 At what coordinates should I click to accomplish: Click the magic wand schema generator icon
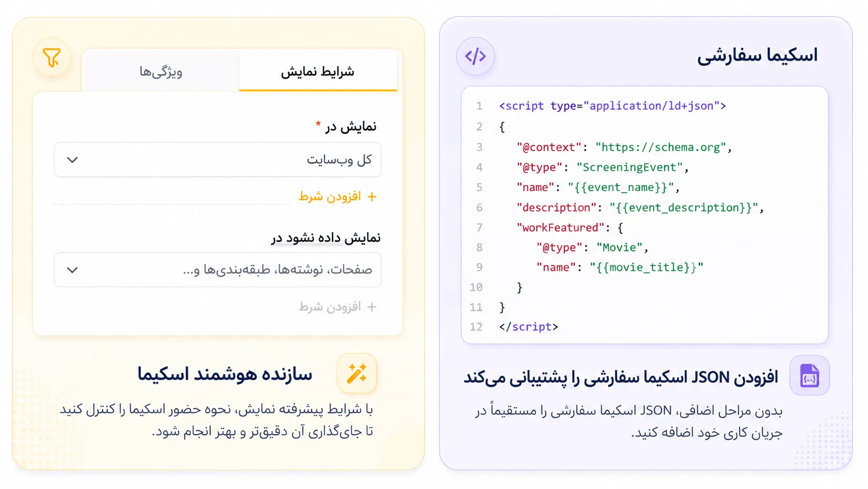[357, 373]
